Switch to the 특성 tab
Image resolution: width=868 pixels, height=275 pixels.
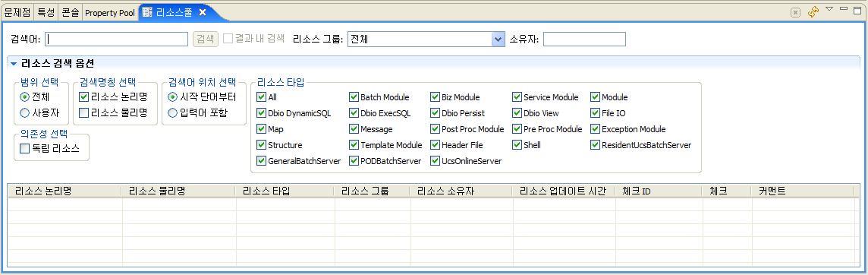coord(46,12)
